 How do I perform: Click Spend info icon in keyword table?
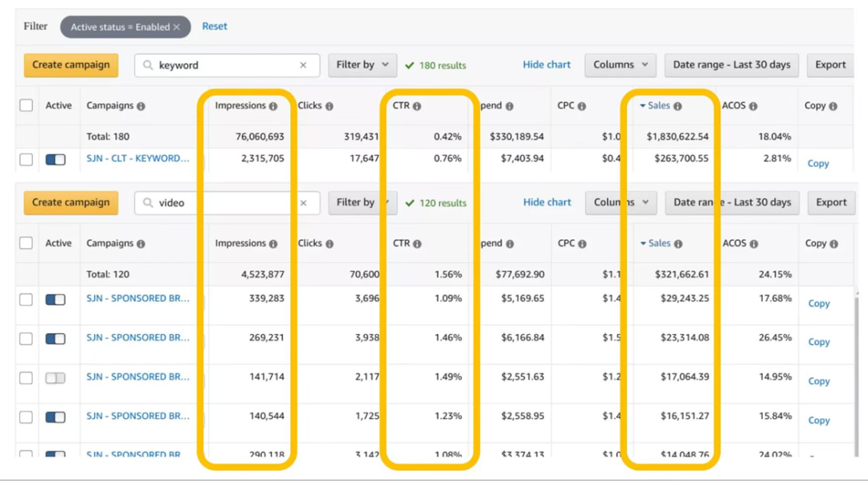(510, 106)
